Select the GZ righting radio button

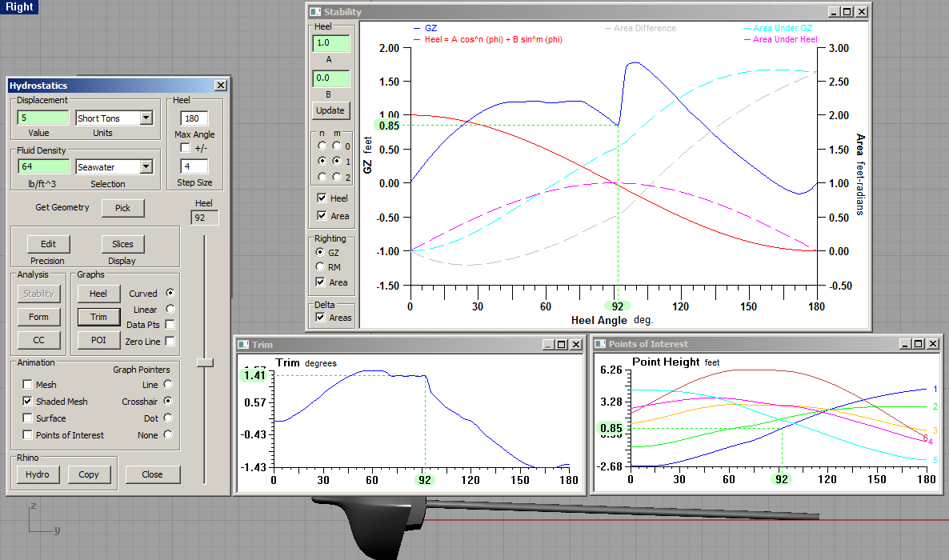click(320, 252)
